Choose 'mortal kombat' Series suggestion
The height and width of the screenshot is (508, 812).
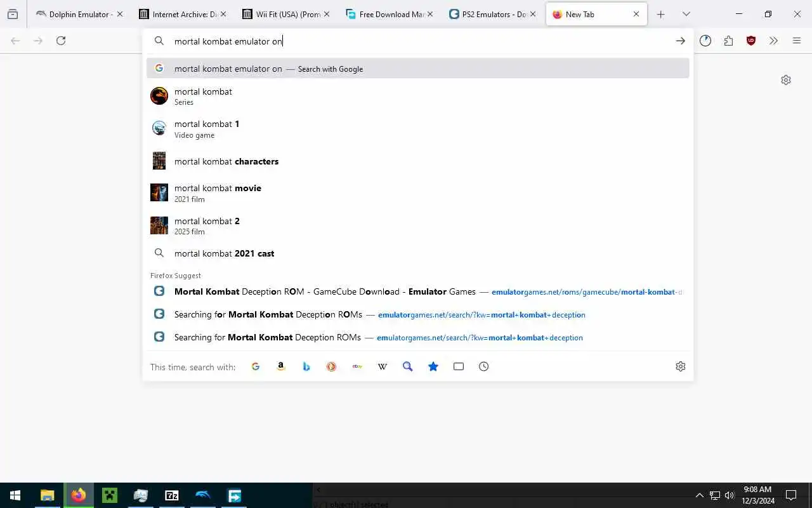[x=417, y=97]
